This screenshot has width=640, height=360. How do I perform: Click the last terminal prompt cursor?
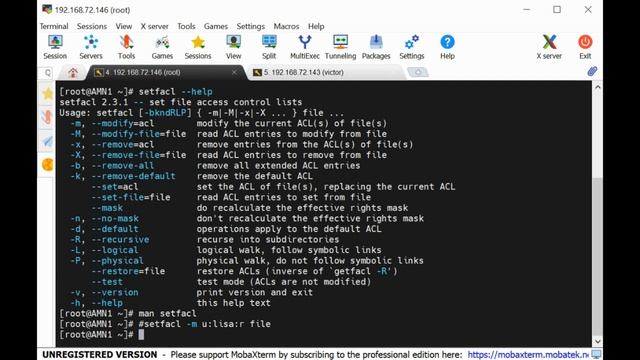[x=141, y=335]
